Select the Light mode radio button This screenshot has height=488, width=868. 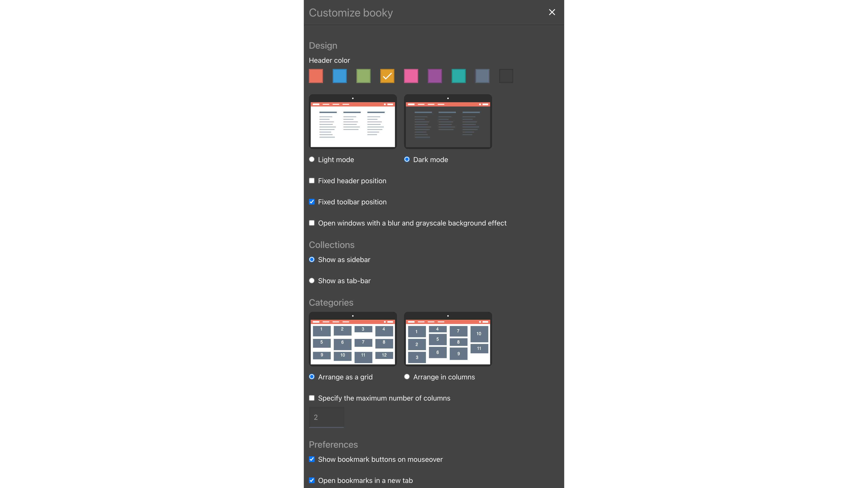[x=312, y=159]
